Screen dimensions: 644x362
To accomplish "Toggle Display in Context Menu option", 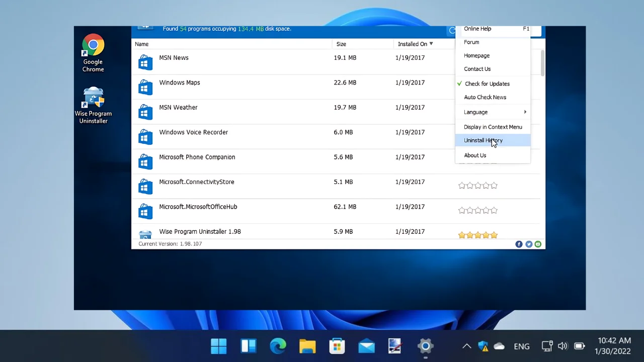I will coord(493,127).
